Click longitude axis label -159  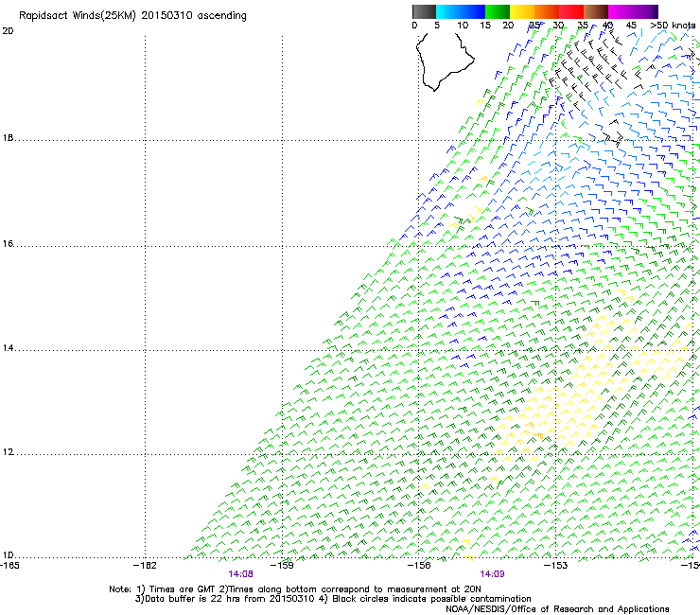point(282,566)
